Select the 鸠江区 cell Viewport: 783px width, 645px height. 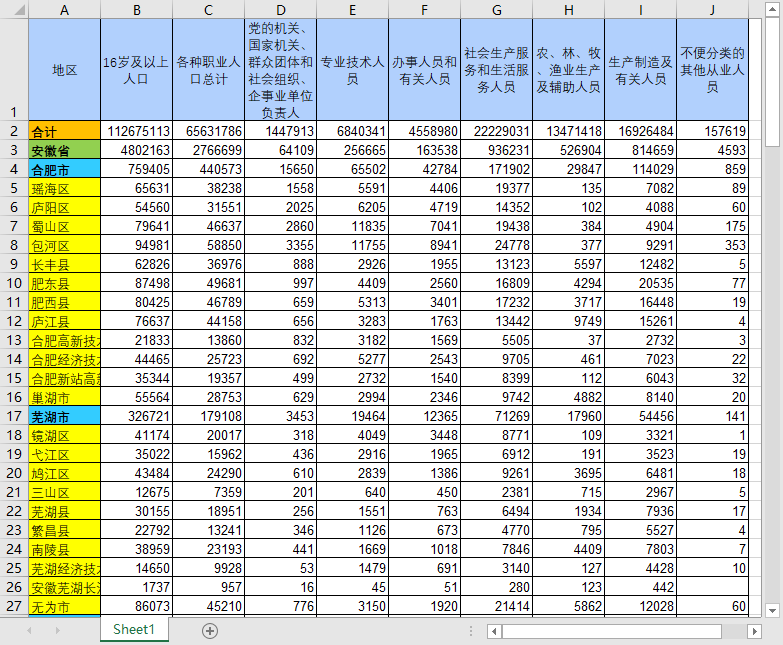[x=64, y=473]
